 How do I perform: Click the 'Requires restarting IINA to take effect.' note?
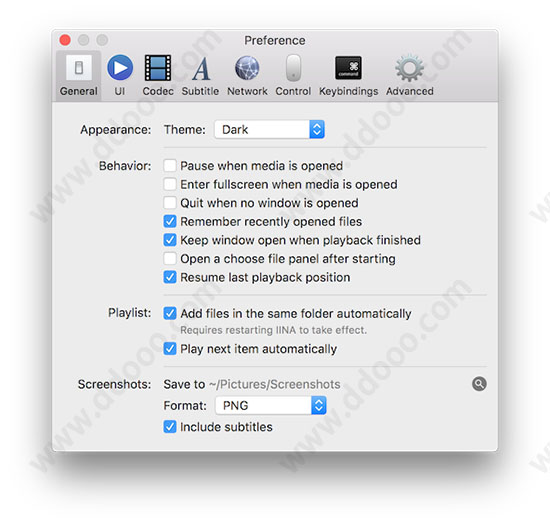(x=274, y=330)
